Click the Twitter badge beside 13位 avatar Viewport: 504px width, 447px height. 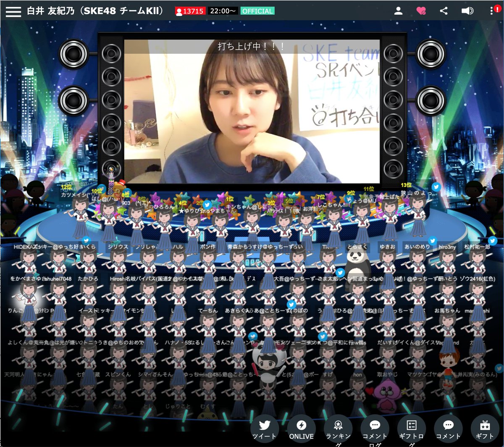pos(436,187)
